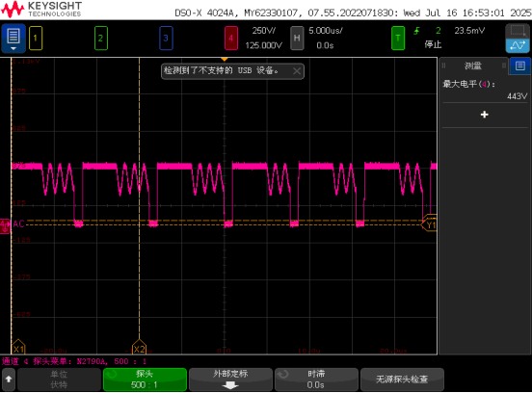Open the trigger T settings button
Image resolution: width=532 pixels, height=393 pixels.
point(398,38)
